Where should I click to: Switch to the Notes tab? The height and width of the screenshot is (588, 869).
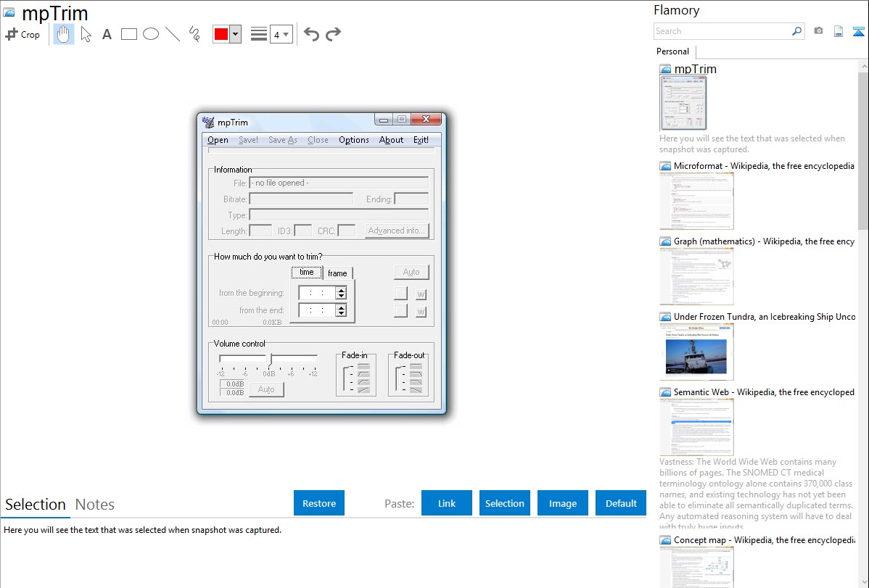point(95,505)
